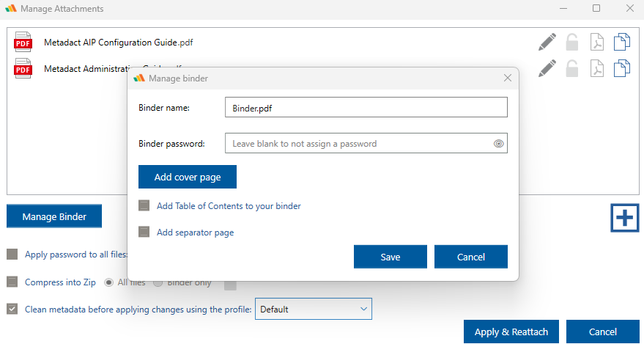Click copy documents icon for Administration Guide row
This screenshot has width=644, height=344.
622,68
